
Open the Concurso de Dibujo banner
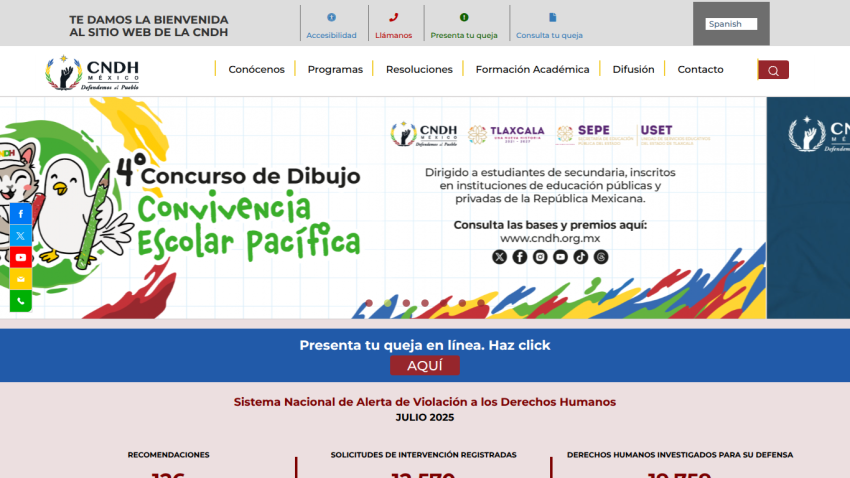(x=383, y=208)
